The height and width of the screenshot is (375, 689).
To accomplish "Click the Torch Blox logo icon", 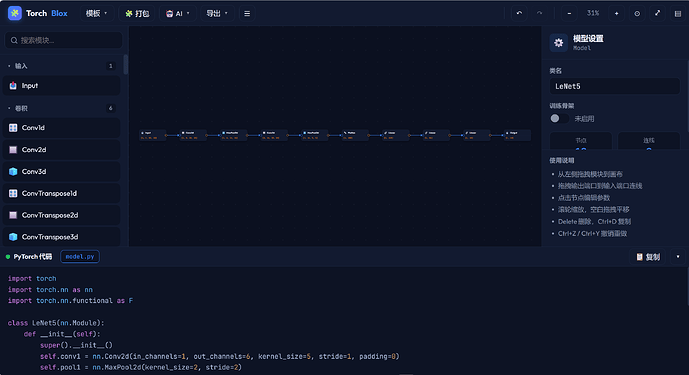I will pyautogui.click(x=15, y=13).
